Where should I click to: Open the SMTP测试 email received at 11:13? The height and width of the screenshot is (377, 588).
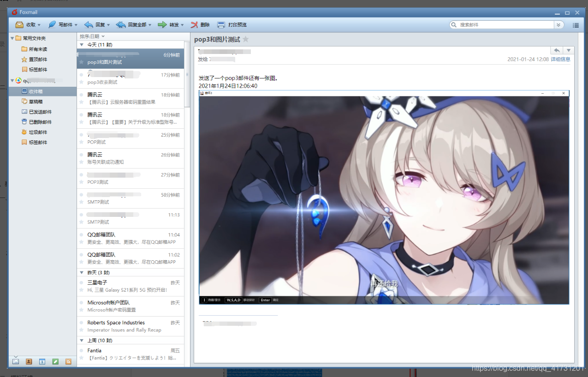pyautogui.click(x=131, y=218)
